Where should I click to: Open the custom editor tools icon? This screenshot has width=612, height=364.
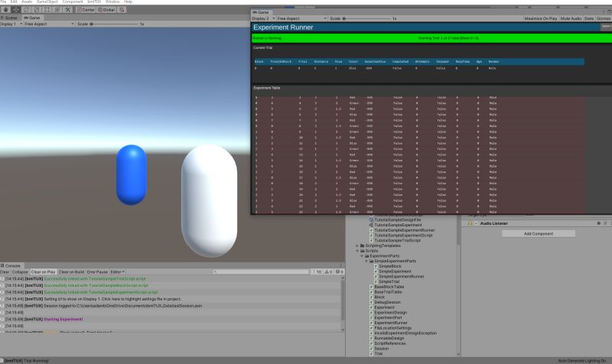pyautogui.click(x=67, y=9)
